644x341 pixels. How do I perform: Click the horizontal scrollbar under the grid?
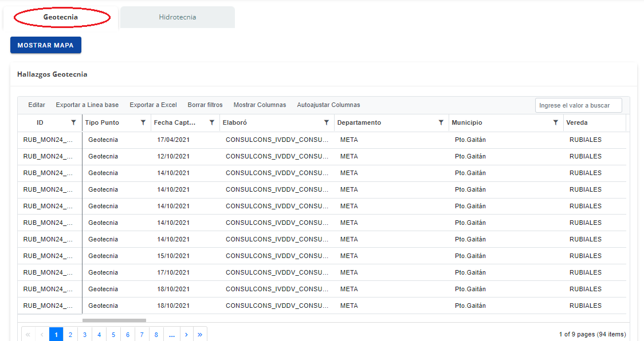click(114, 320)
